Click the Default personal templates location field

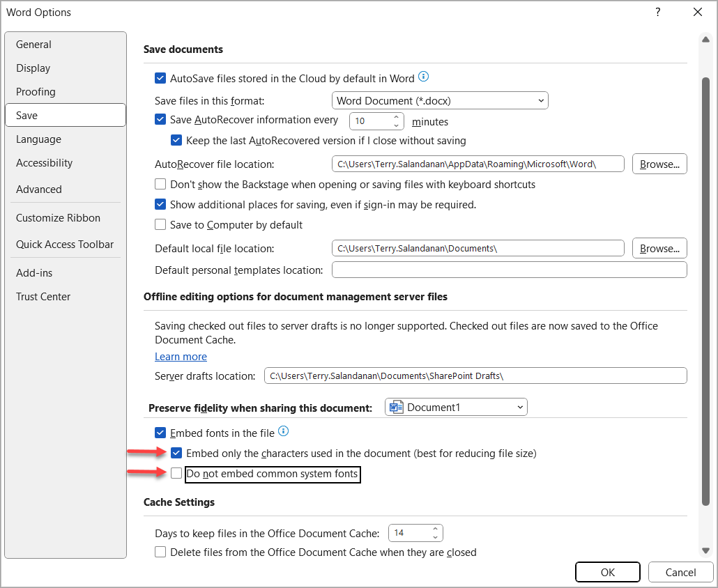click(x=509, y=270)
